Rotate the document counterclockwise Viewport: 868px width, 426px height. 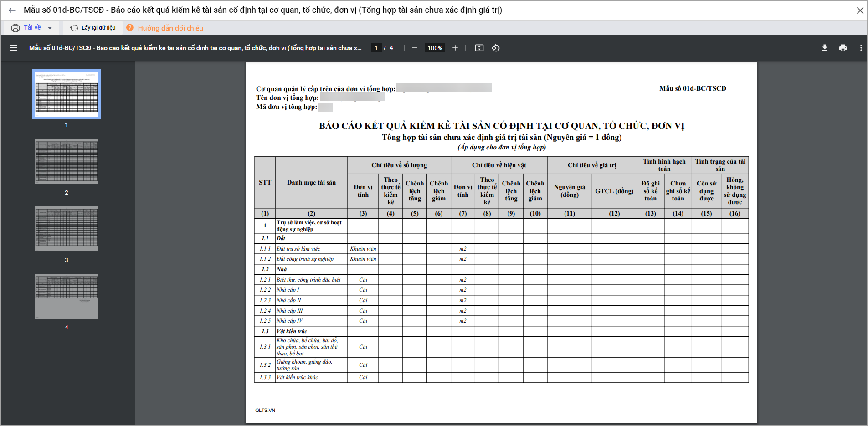pyautogui.click(x=496, y=48)
